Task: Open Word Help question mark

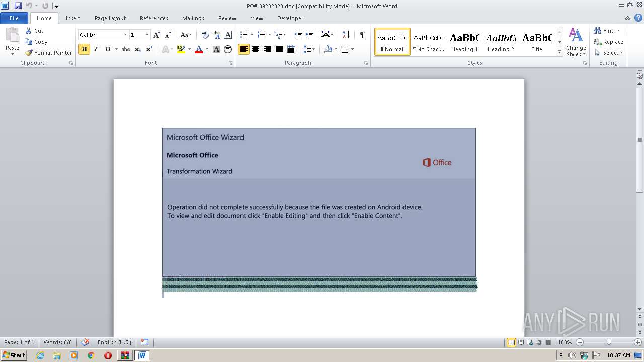Action: (639, 18)
